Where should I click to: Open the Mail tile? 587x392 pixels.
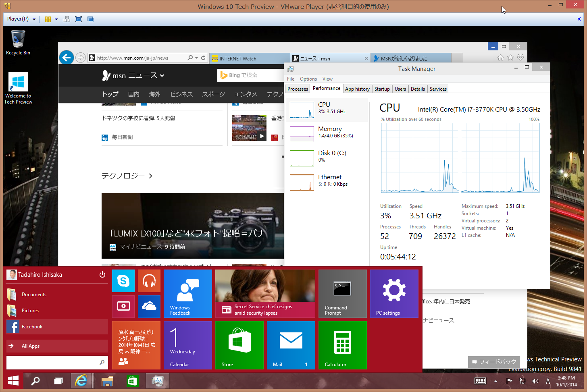point(291,345)
